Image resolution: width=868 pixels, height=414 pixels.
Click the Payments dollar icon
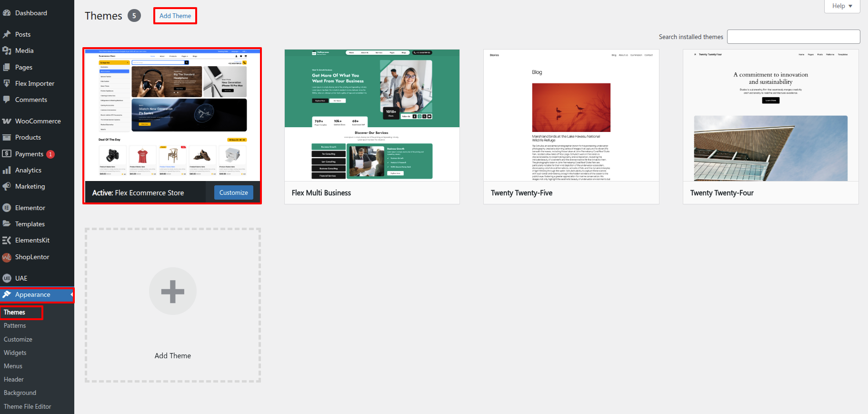(x=7, y=153)
